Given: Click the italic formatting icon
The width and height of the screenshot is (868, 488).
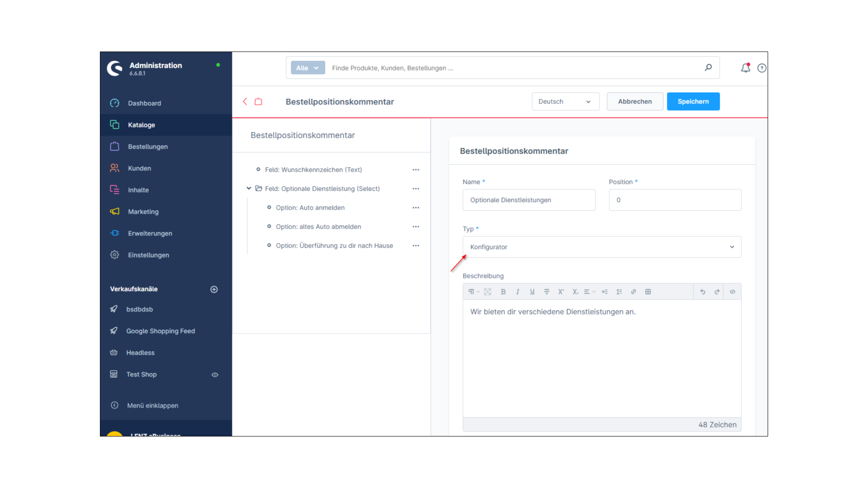Looking at the screenshot, I should click(518, 291).
